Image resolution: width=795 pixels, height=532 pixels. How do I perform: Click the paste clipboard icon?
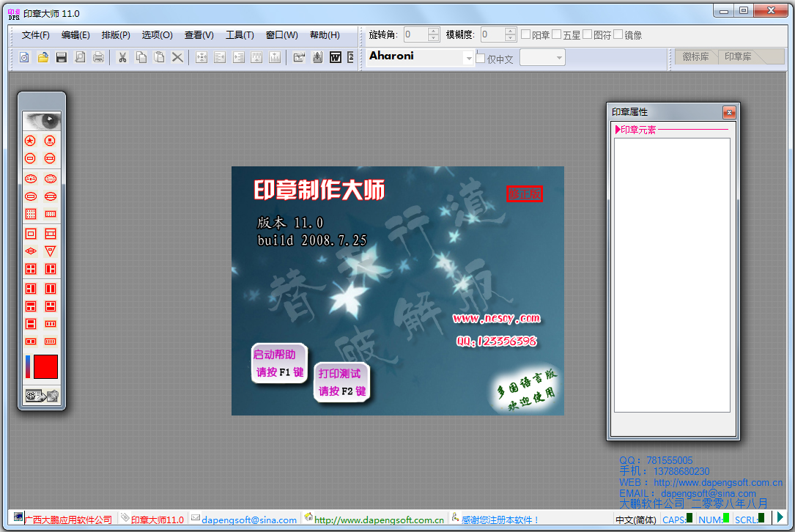click(159, 57)
